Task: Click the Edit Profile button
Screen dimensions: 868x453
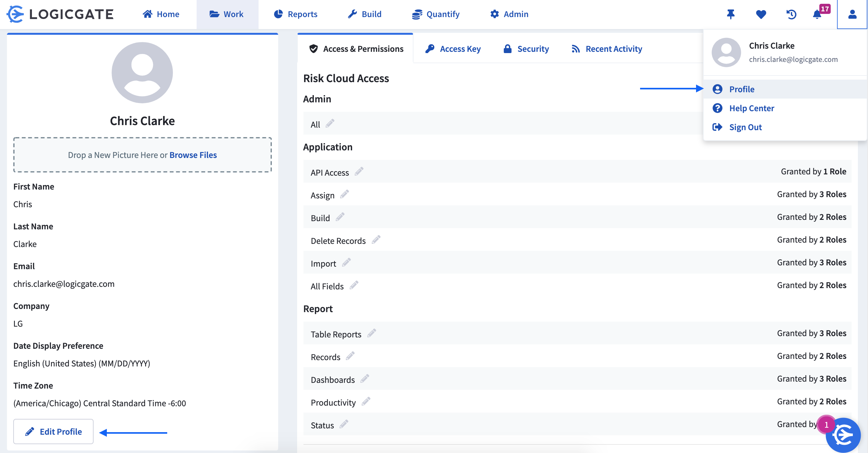Action: coord(53,432)
